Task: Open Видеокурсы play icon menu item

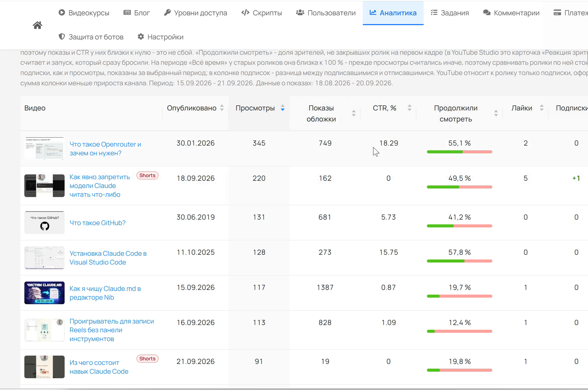Action: click(x=62, y=12)
